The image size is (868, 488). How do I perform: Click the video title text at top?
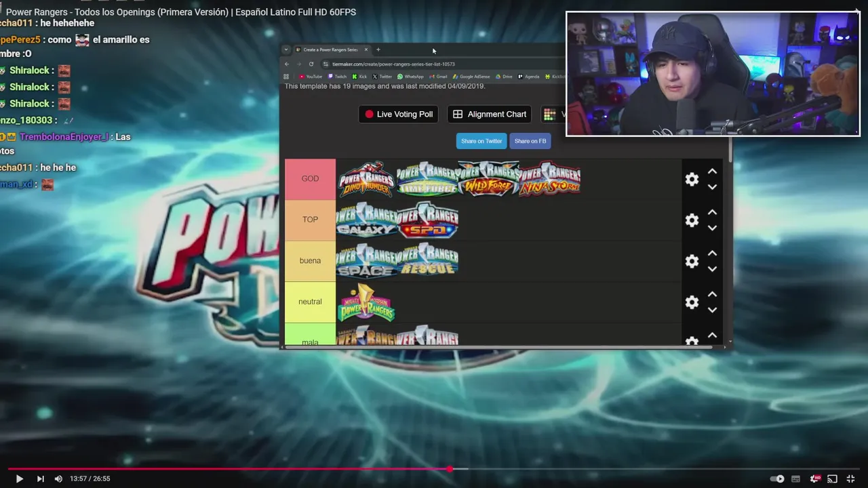coord(181,12)
